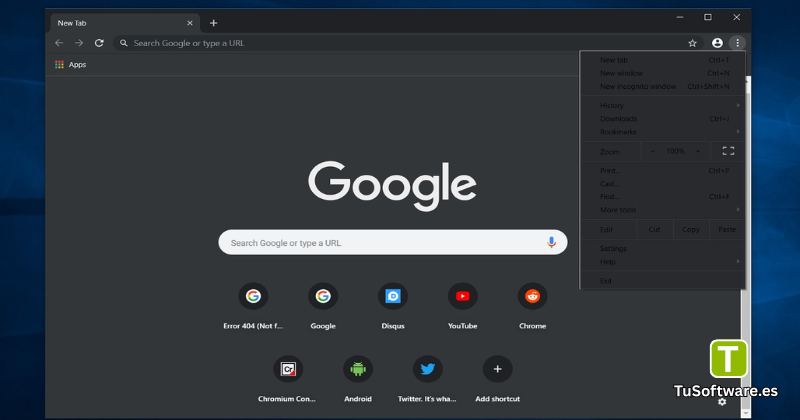Click the three-dot Chrome menu button
This screenshot has height=420, width=800.
pos(737,43)
